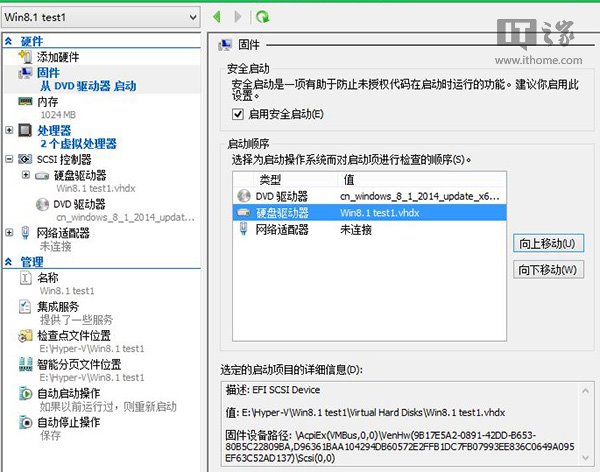Click the 固件 header icon in right pane
The height and width of the screenshot is (472, 600).
click(x=225, y=45)
